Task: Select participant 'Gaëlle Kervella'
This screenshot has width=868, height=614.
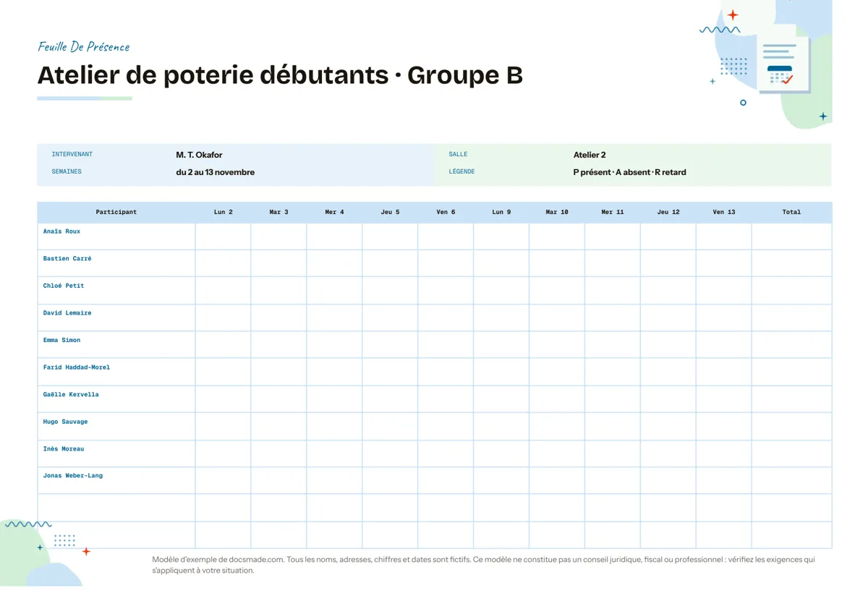Action: tap(71, 394)
